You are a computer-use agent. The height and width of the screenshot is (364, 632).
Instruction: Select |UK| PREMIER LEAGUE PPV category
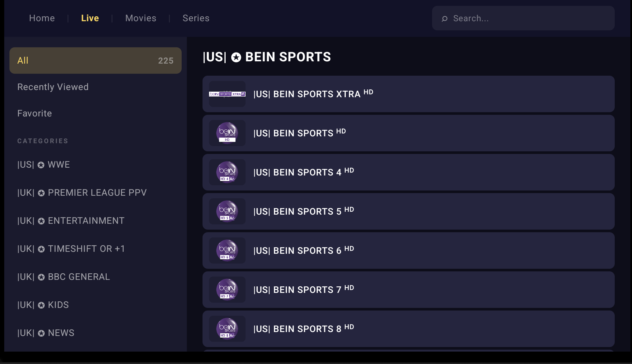(82, 192)
